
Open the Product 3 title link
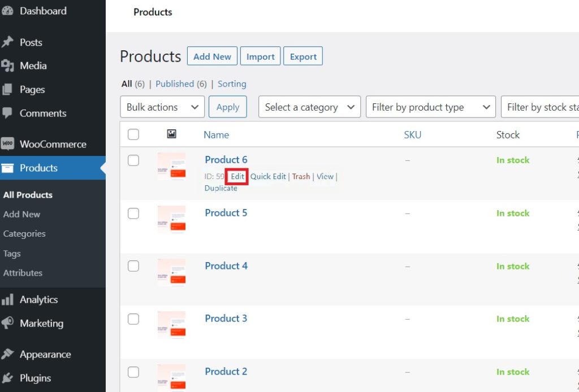226,318
